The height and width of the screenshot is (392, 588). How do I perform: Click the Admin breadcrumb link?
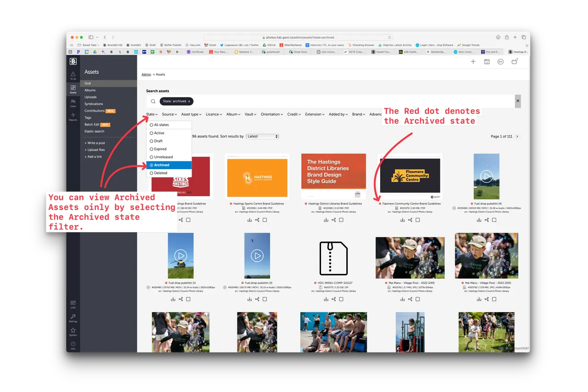[146, 74]
